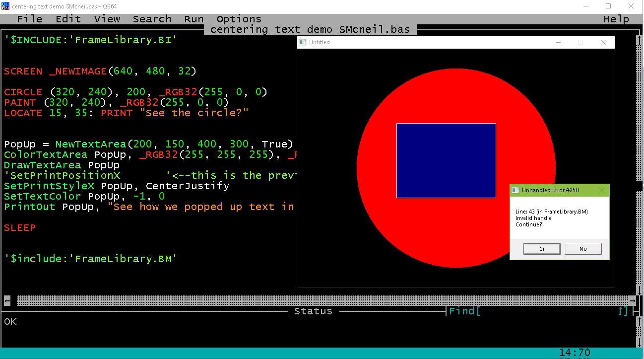
Task: Click inside the Find input field
Action: pyautogui.click(x=546, y=311)
